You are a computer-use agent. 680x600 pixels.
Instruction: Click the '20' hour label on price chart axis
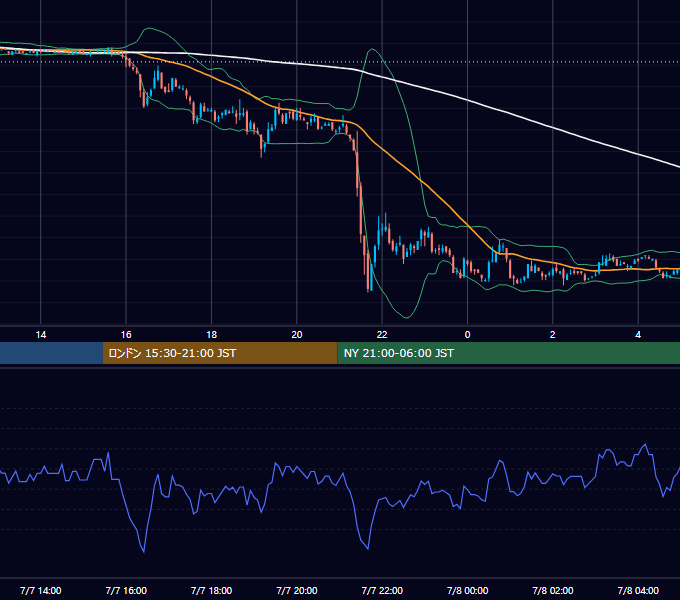pyautogui.click(x=297, y=335)
